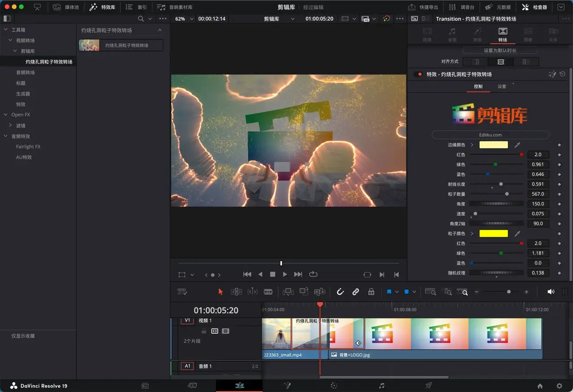573x392 pixels.
Task: Click the yellow 粒子颜色 color swatch
Action: 493,234
